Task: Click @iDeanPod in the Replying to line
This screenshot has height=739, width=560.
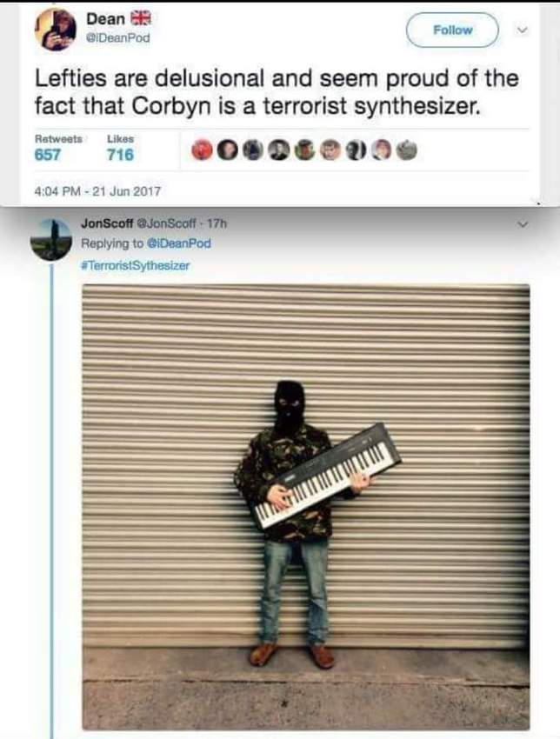Action: coord(179,243)
